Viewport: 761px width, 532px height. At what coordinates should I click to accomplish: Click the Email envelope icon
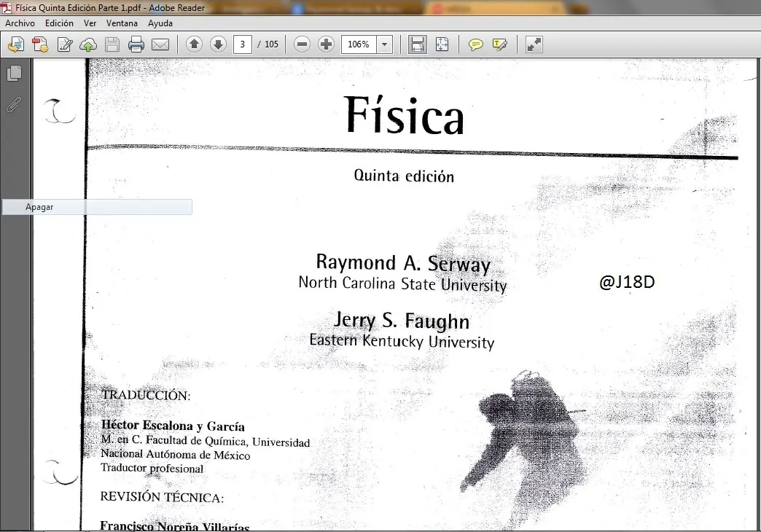160,44
